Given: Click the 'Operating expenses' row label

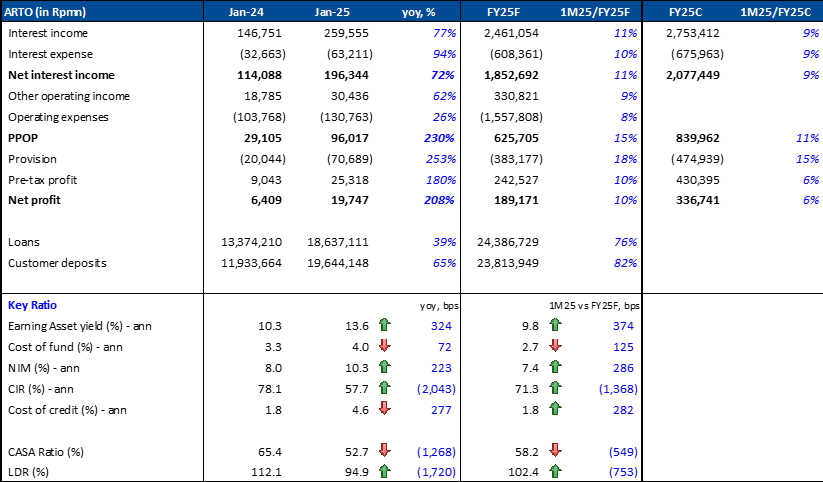Looking at the screenshot, I should [x=58, y=117].
